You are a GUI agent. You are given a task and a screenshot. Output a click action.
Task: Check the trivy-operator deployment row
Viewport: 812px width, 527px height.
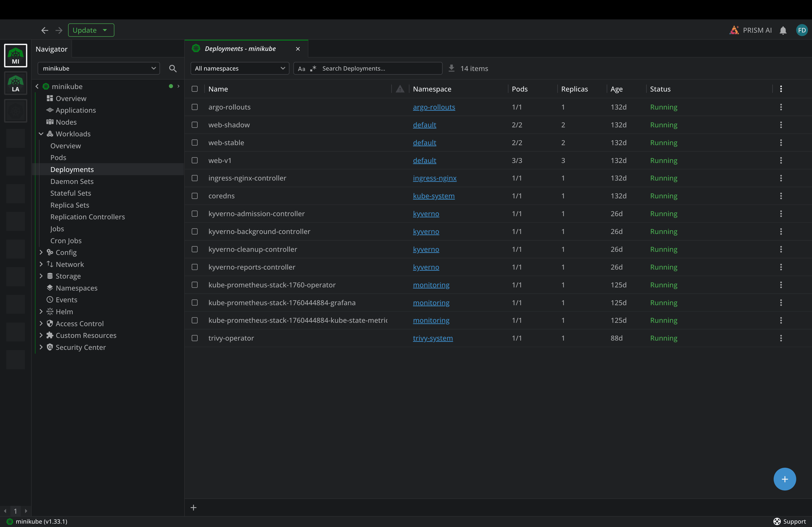pos(194,338)
